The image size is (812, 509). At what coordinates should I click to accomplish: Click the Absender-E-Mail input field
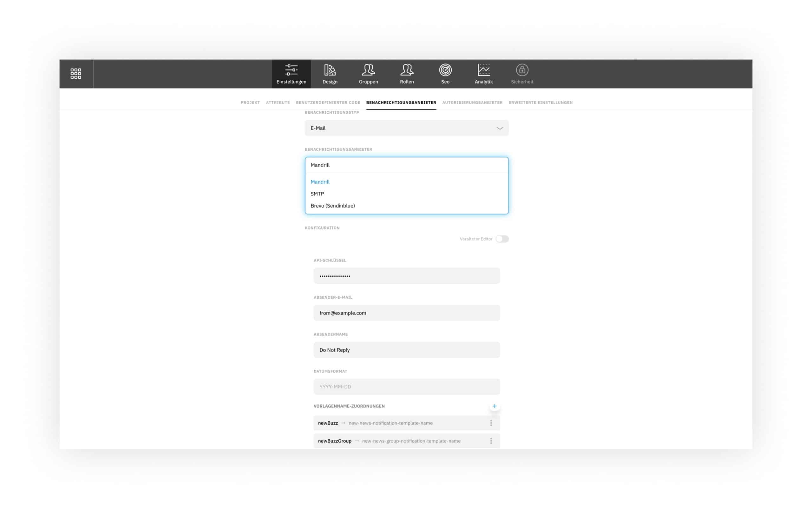406,313
